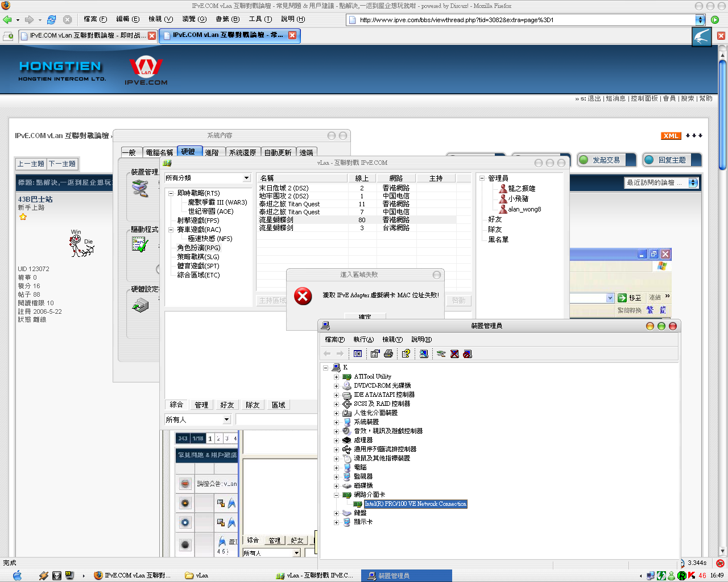The height and width of the screenshot is (582, 728).
Task: Click Device Manager print toolbar icon
Action: coord(388,354)
